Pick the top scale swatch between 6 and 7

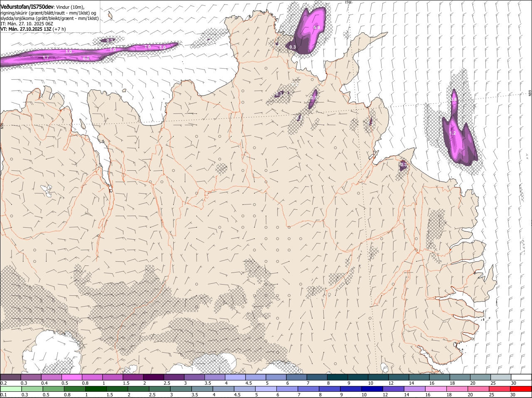[296, 377]
